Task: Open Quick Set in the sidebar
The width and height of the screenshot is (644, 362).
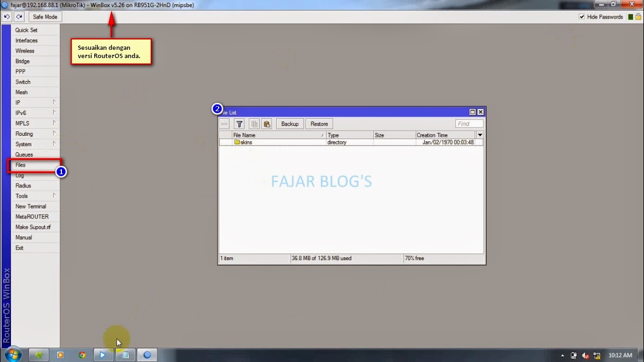Action: [26, 30]
